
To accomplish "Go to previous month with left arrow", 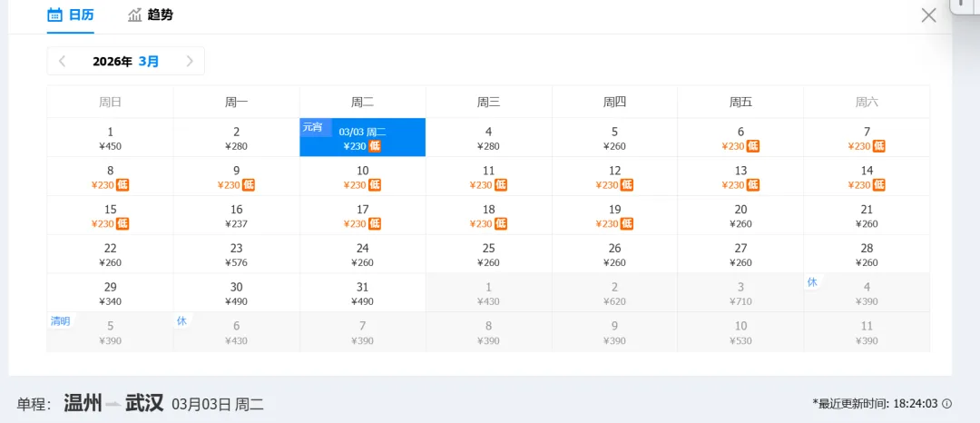I will tap(62, 62).
